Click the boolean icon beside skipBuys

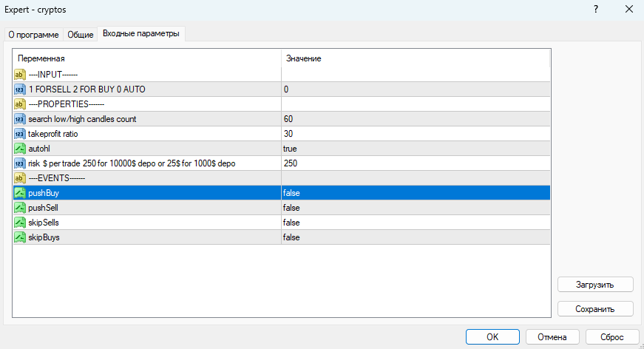pos(20,237)
